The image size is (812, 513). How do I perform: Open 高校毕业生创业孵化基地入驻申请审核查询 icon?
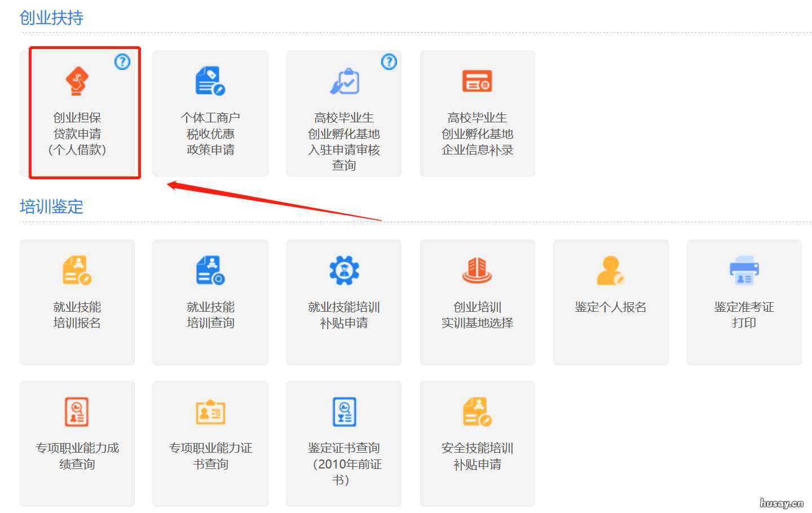[344, 81]
